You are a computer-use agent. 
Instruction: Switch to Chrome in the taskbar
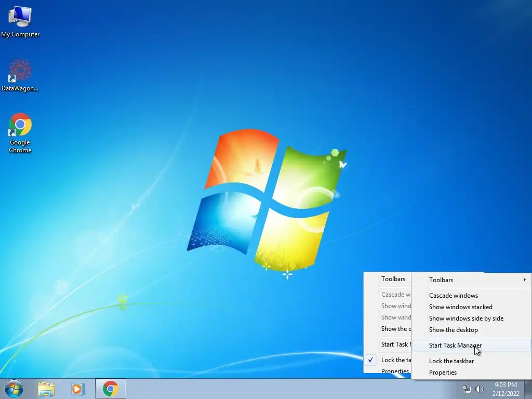[x=111, y=389]
